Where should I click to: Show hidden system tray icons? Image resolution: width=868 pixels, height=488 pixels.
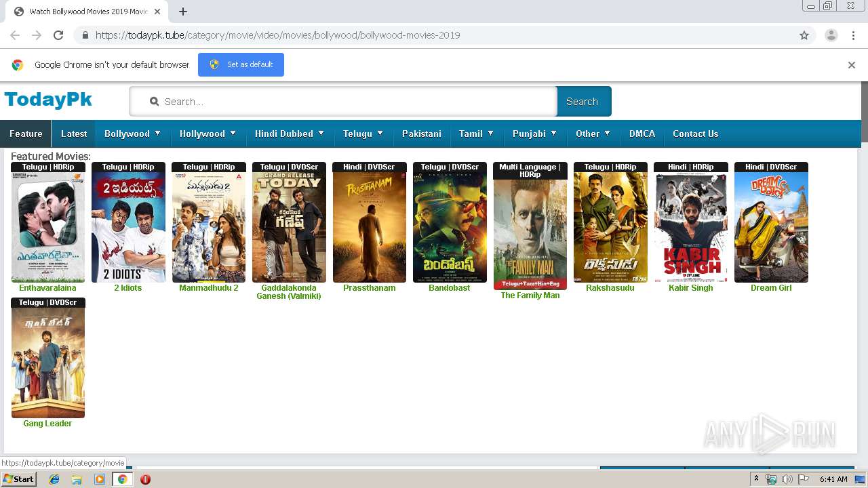click(757, 479)
